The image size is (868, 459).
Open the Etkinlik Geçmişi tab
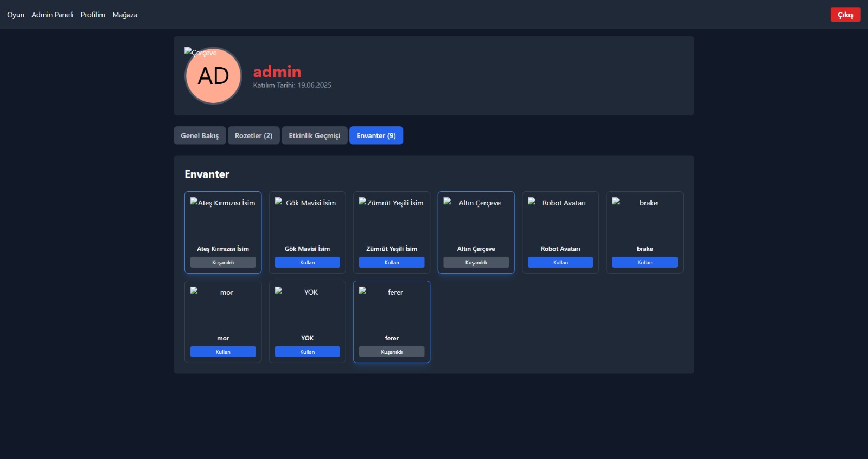pyautogui.click(x=314, y=135)
